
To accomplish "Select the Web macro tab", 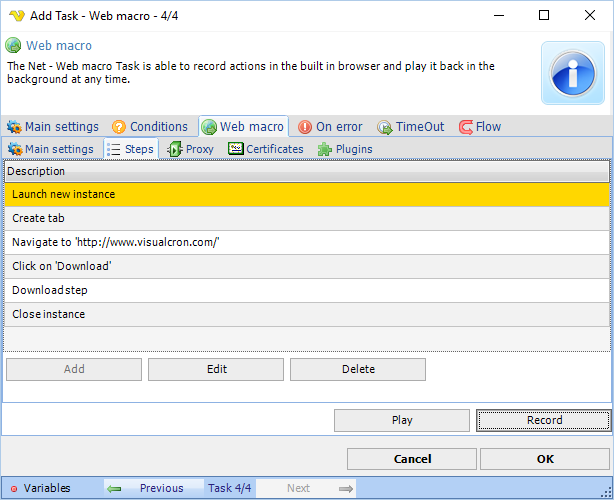I will tap(244, 126).
